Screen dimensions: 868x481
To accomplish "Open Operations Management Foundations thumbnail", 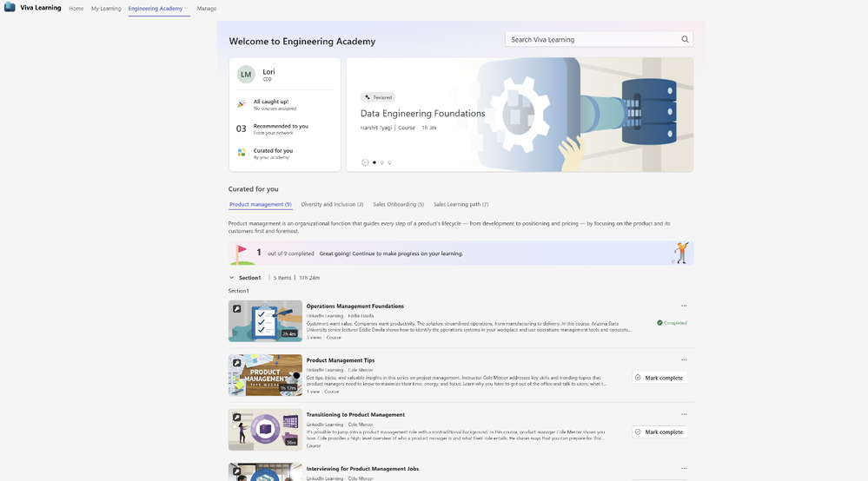I will (265, 321).
